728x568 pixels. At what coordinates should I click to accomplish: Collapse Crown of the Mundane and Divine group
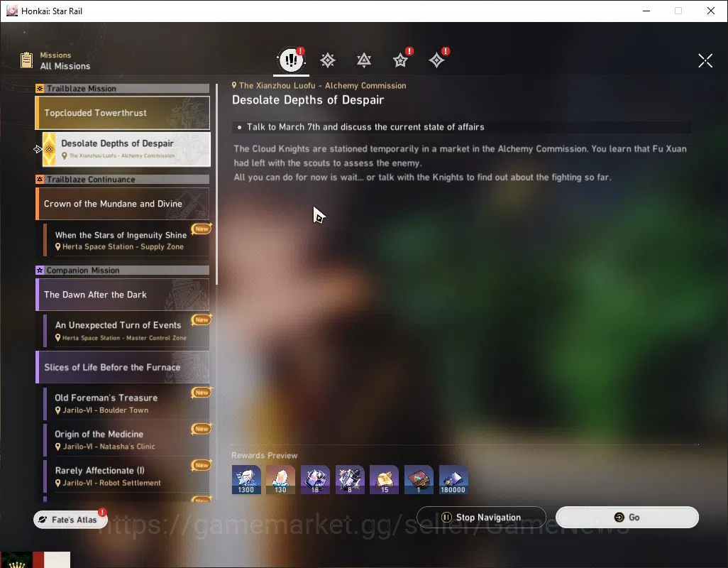pyautogui.click(x=123, y=204)
